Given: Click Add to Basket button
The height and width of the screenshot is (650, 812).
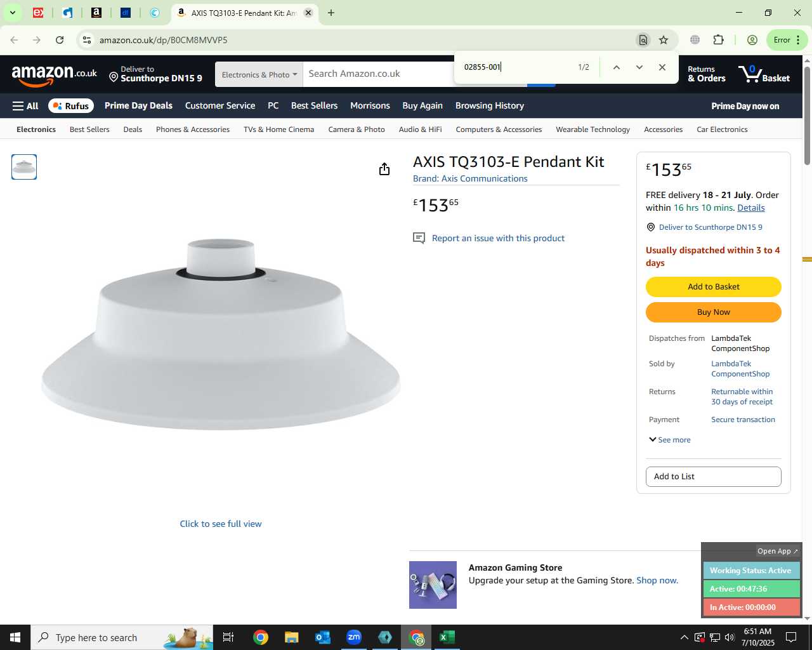Looking at the screenshot, I should pyautogui.click(x=714, y=287).
